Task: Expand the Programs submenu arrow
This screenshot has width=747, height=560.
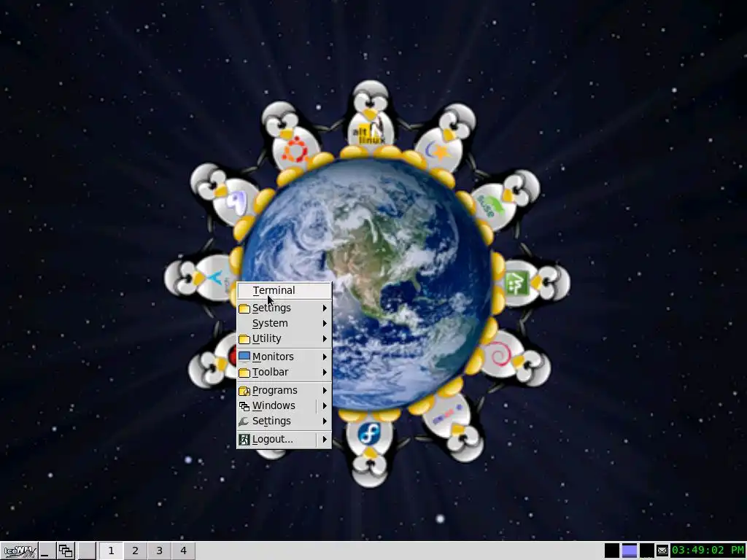Action: pyautogui.click(x=325, y=391)
